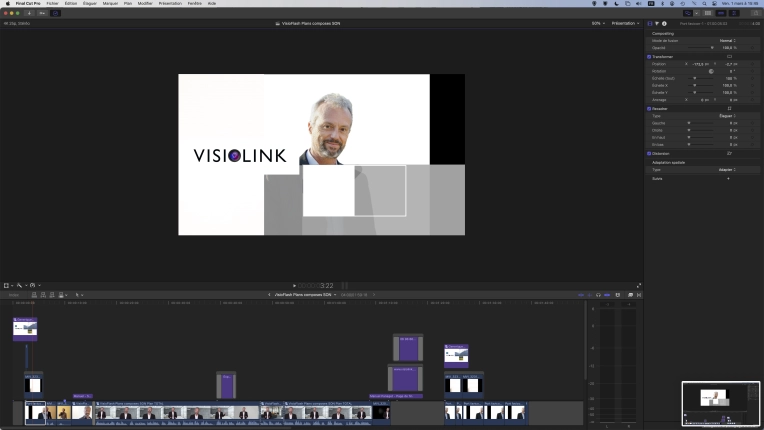Viewport: 764px width, 430px height.
Task: Adjust the Échelle X slider
Action: 701,85
